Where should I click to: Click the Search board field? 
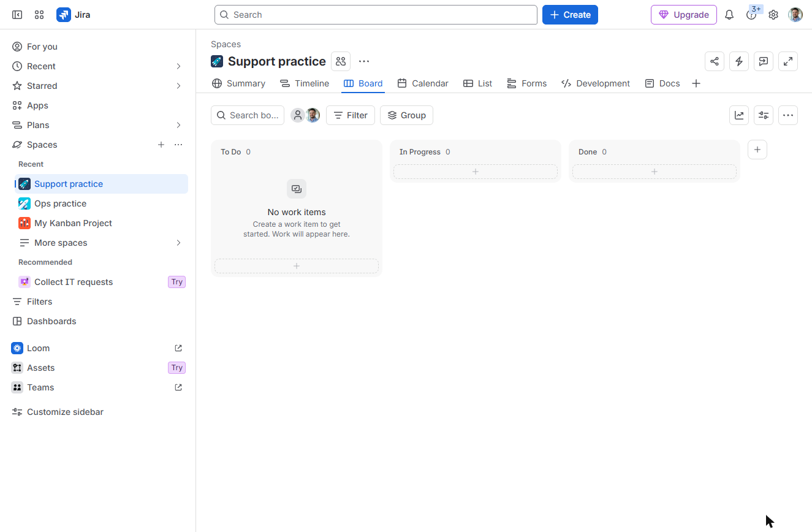pos(248,115)
